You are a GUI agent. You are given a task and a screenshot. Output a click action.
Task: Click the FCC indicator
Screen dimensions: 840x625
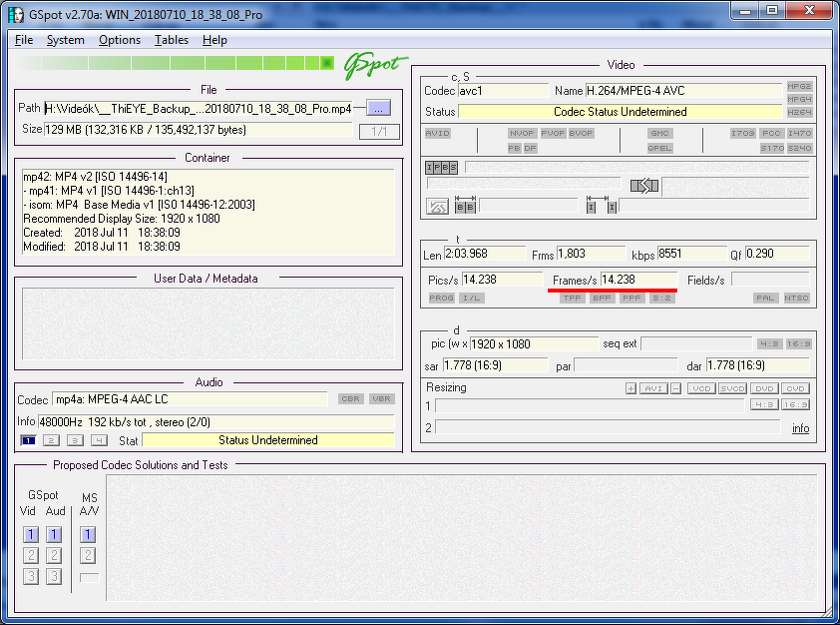pos(771,133)
